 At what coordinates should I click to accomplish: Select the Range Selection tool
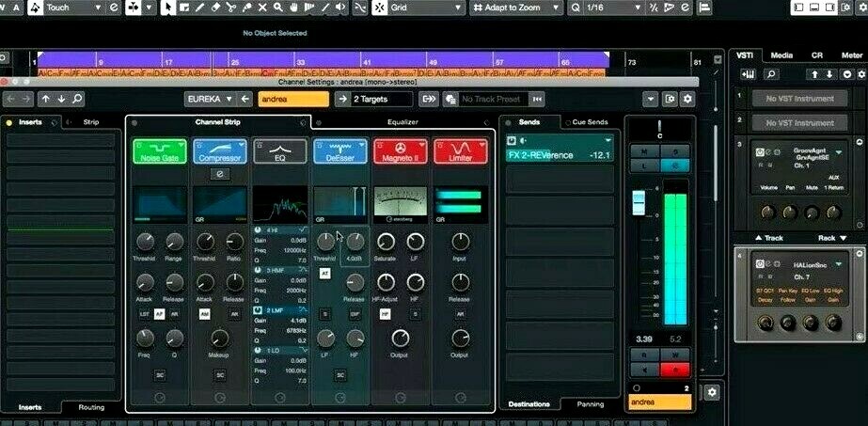(x=183, y=8)
